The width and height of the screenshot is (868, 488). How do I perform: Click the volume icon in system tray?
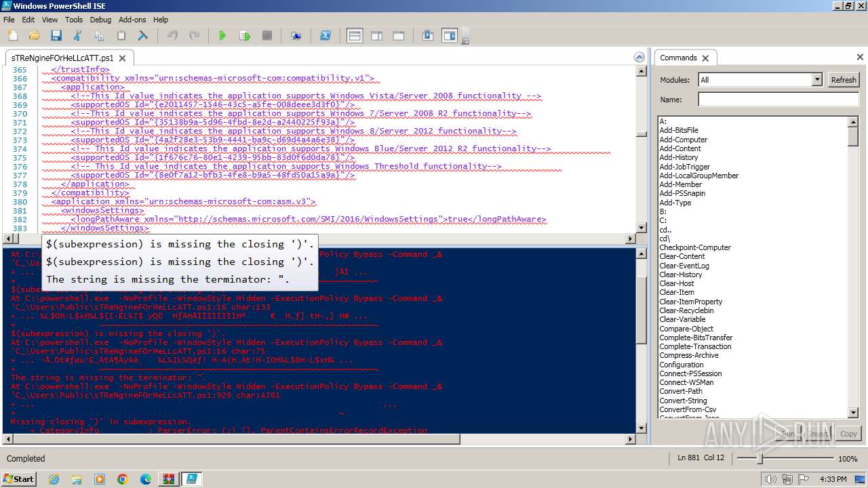(770, 479)
